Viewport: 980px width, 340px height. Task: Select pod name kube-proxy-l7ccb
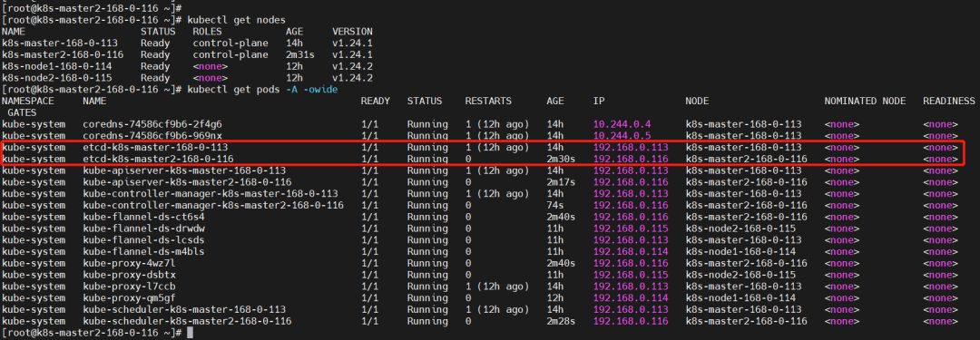[x=129, y=287]
